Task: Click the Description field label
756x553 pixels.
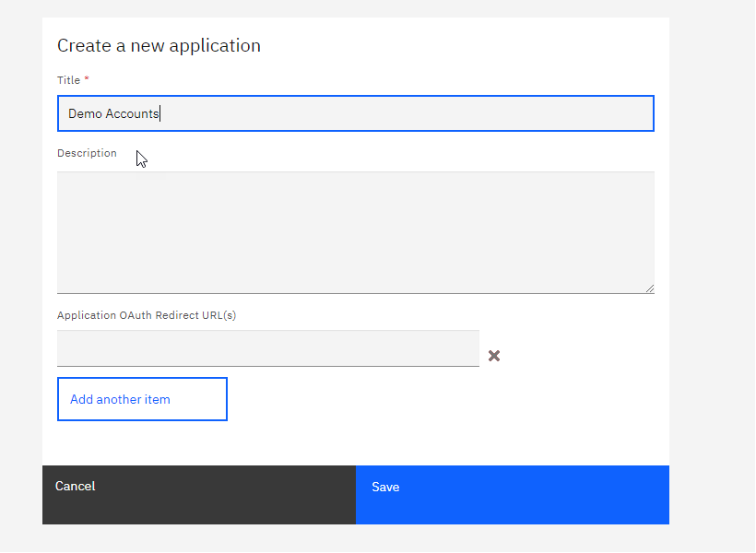Action: 87,153
